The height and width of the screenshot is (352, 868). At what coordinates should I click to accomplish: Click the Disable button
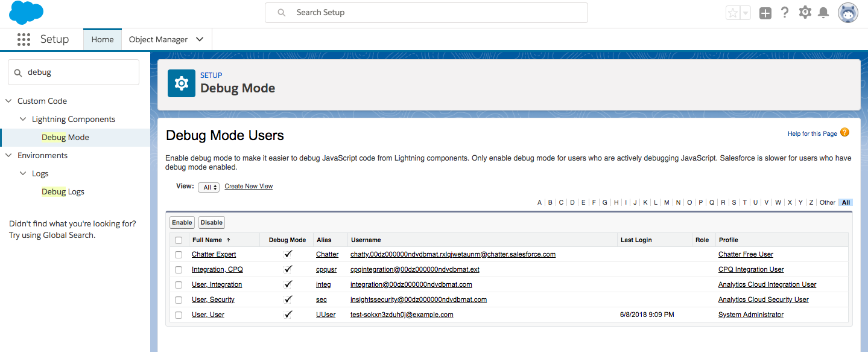coord(212,222)
